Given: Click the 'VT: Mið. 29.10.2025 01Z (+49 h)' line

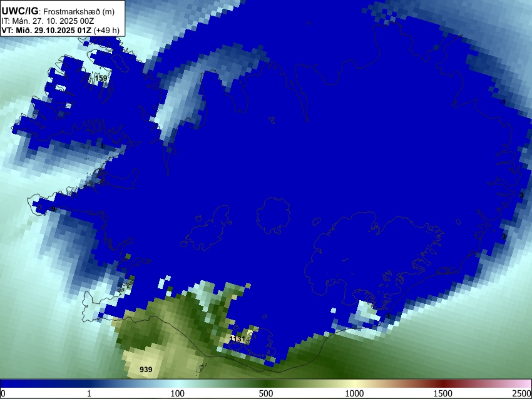Looking at the screenshot, I should pos(60,30).
